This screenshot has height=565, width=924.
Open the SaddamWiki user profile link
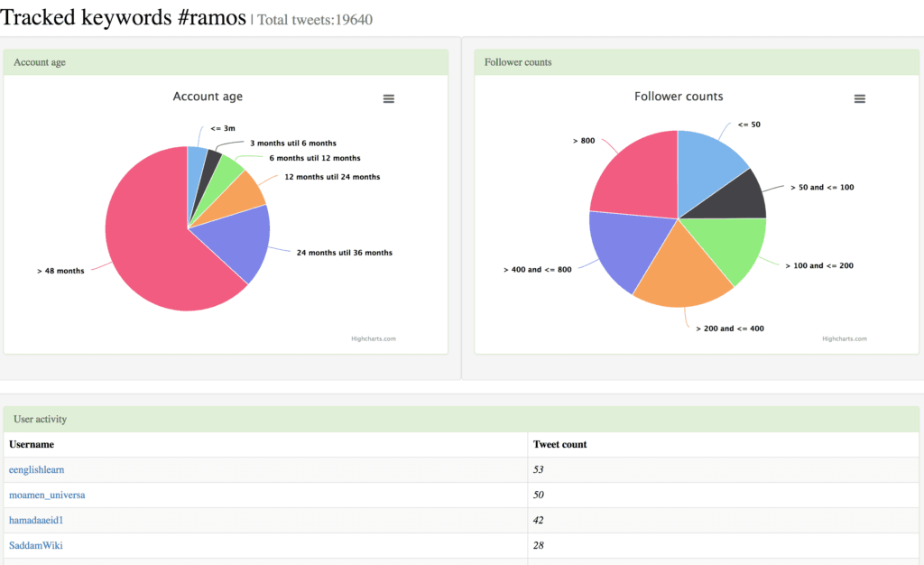(36, 545)
